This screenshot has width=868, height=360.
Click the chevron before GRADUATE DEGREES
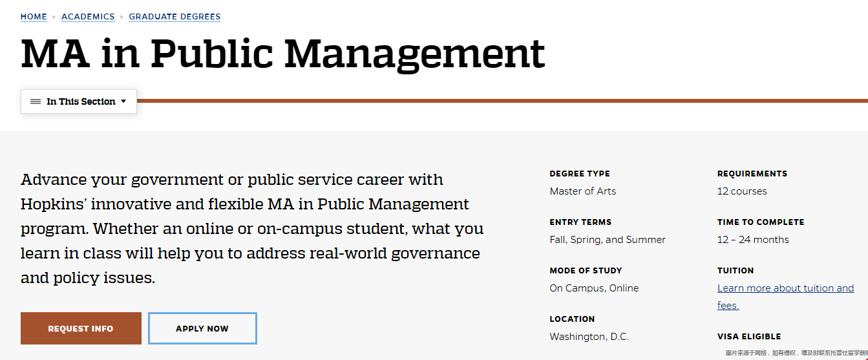pyautogui.click(x=122, y=17)
